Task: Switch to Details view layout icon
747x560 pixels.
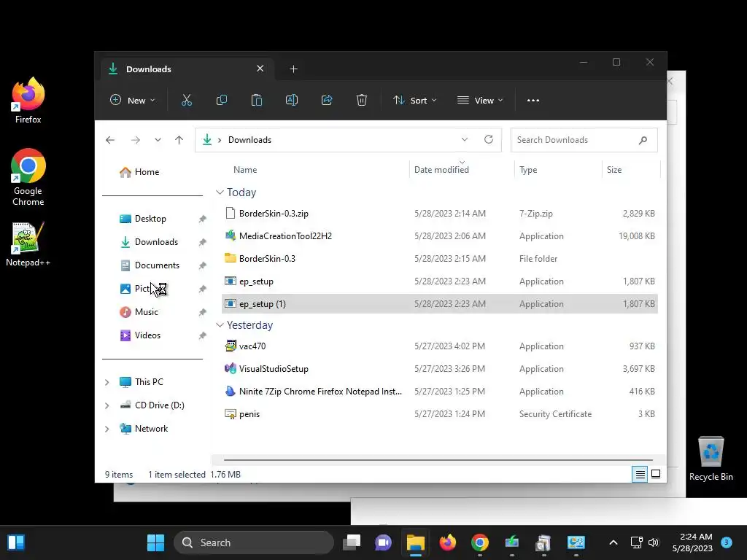Action: 640,474
